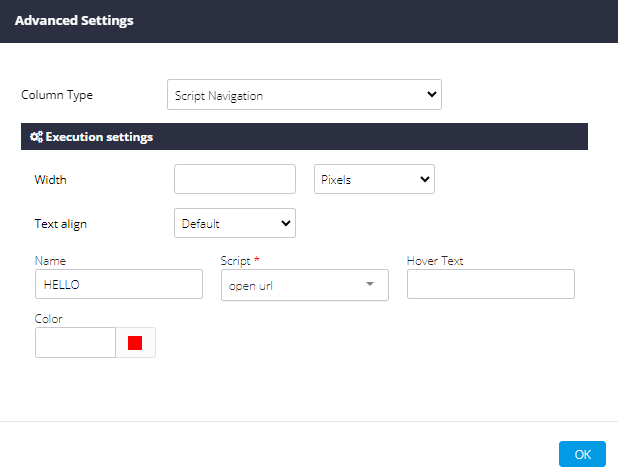Viewport: 618px width, 475px height.
Task: Click the Advanced Settings title text
Action: (74, 20)
